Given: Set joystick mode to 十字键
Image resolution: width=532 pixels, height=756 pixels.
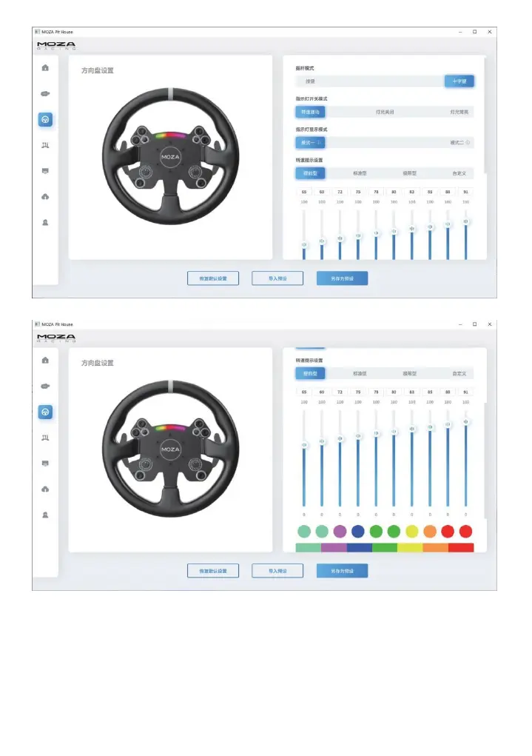Looking at the screenshot, I should tap(459, 81).
